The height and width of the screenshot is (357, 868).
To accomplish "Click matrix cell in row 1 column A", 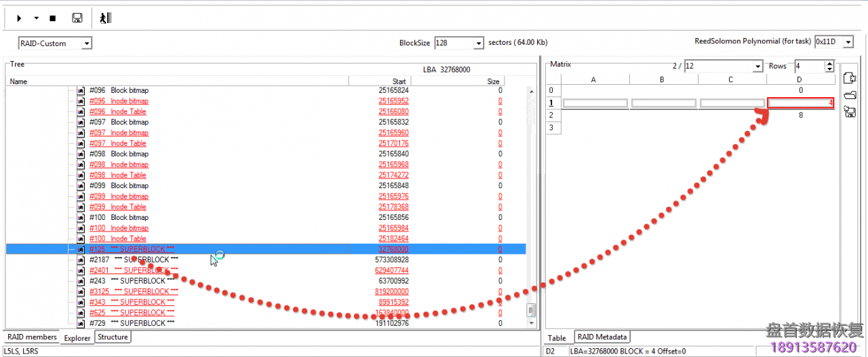I will pyautogui.click(x=595, y=103).
